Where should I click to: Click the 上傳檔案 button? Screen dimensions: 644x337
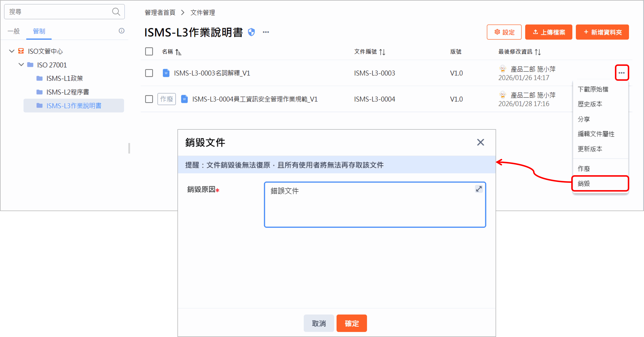[x=548, y=32]
